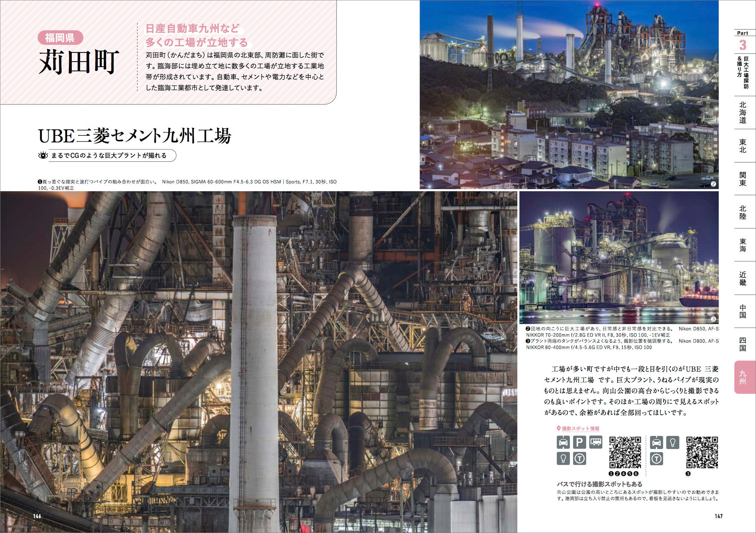Click lightbulb icon beside the right QR code

coord(672,442)
